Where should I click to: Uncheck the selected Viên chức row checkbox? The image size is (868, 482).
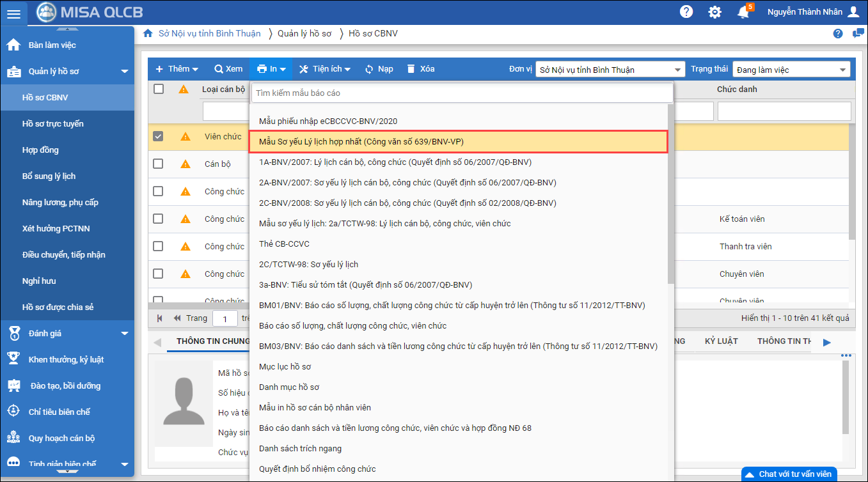click(159, 136)
